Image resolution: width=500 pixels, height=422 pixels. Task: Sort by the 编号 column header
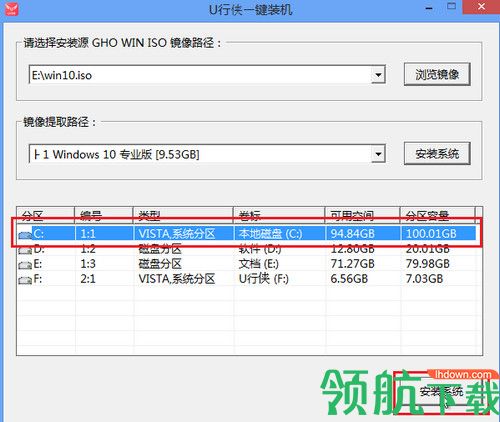point(104,215)
